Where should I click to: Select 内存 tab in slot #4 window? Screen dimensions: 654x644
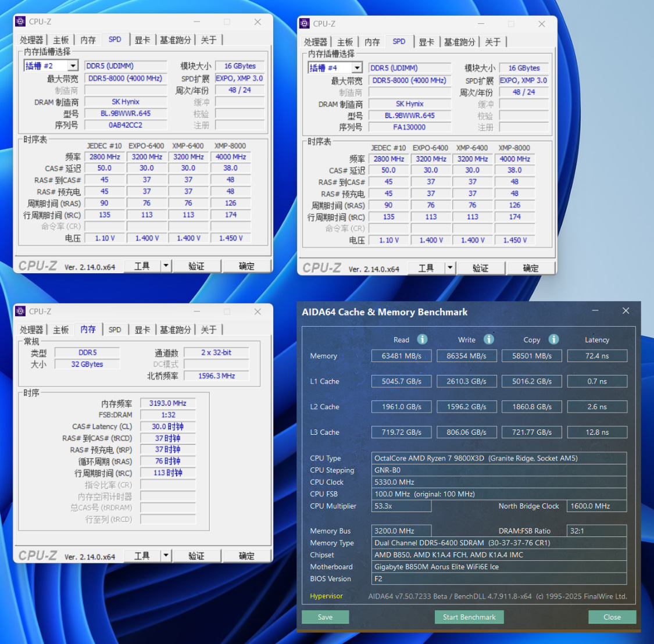(x=372, y=42)
